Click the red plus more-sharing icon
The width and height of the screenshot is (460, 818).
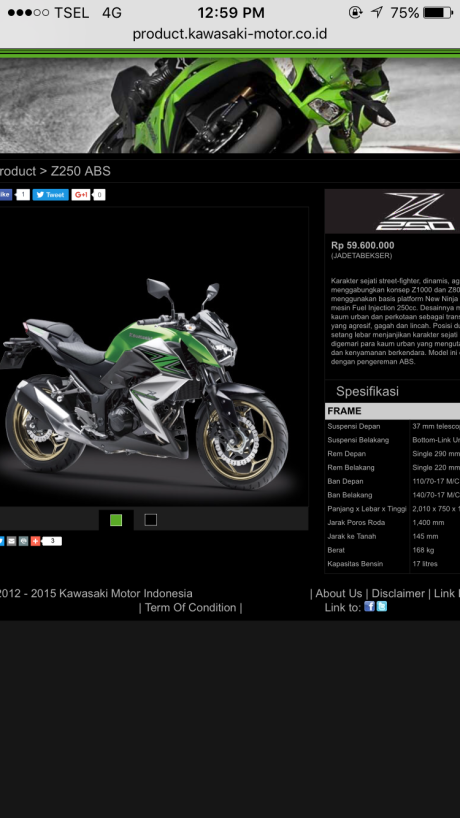(35, 541)
